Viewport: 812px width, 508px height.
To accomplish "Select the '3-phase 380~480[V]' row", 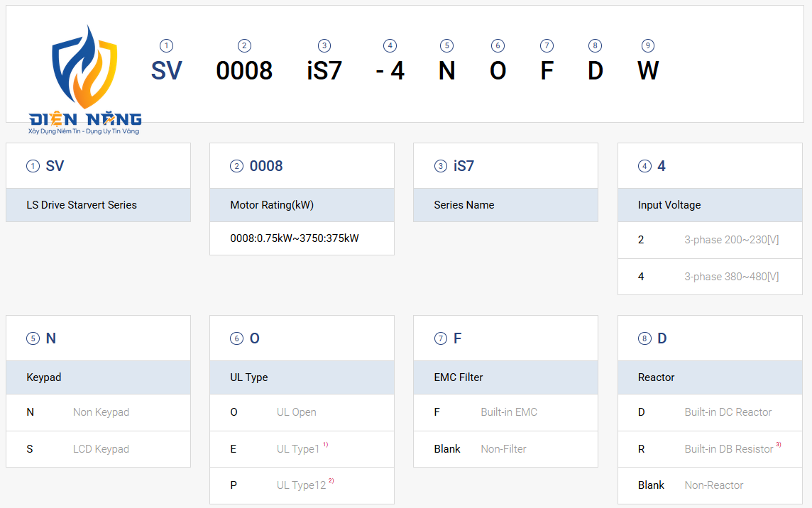I will click(x=710, y=277).
